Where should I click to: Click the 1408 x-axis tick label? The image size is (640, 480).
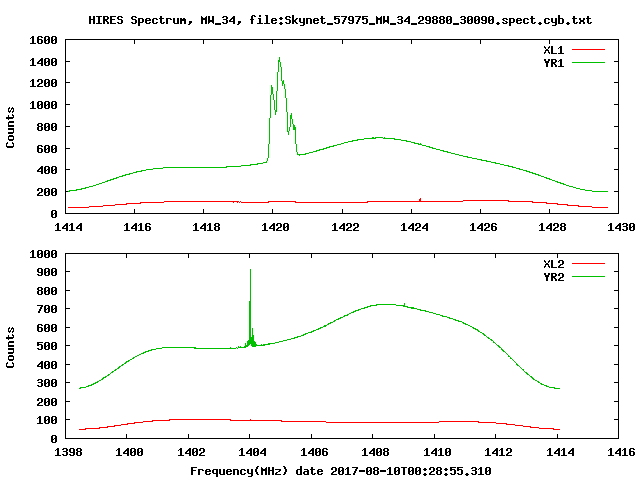[x=375, y=452]
